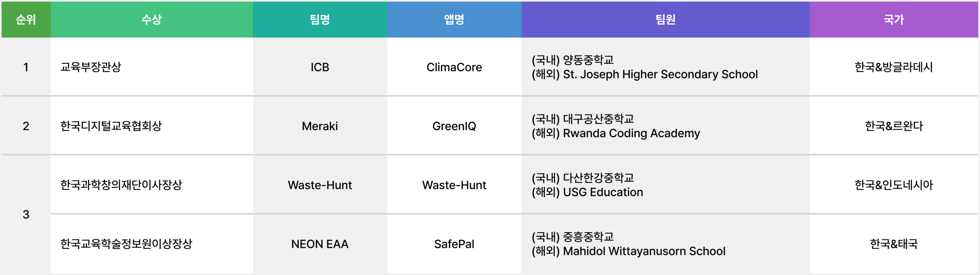Select team name ICB

coord(320,67)
